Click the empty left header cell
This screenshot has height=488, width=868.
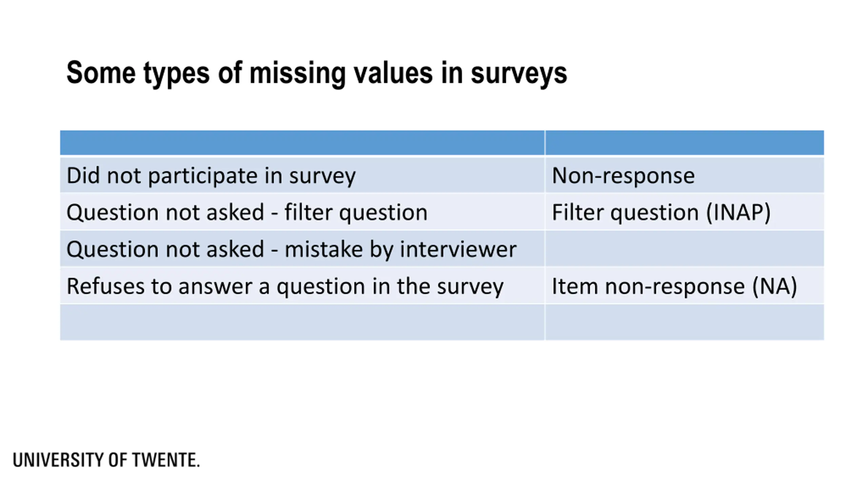[302, 143]
